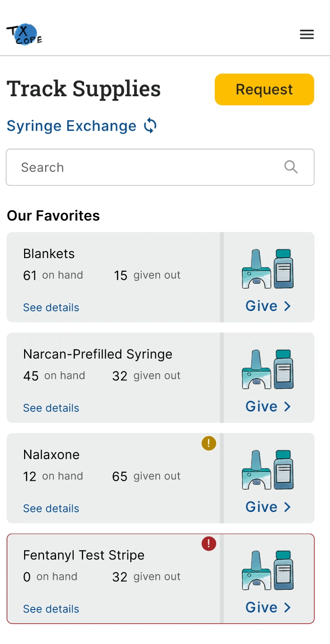The image size is (330, 644).
Task: Select the Fentanyl Test Stripe title
Action: 84,555
